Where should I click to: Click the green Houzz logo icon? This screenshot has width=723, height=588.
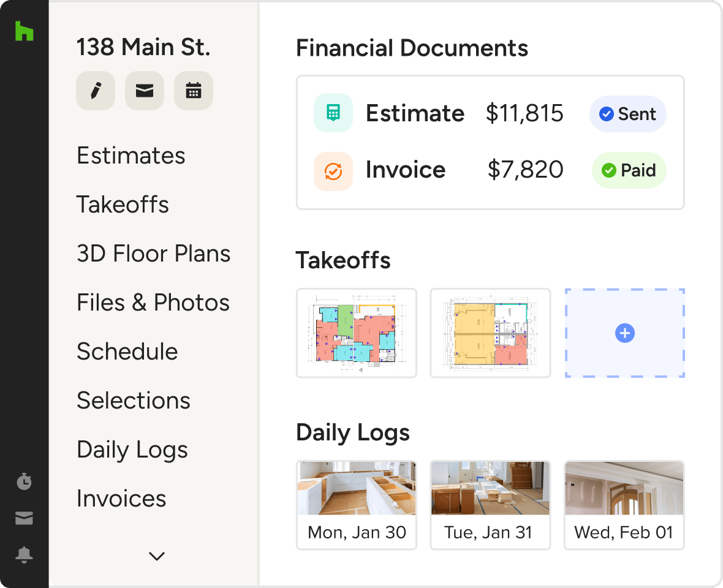[x=24, y=31]
